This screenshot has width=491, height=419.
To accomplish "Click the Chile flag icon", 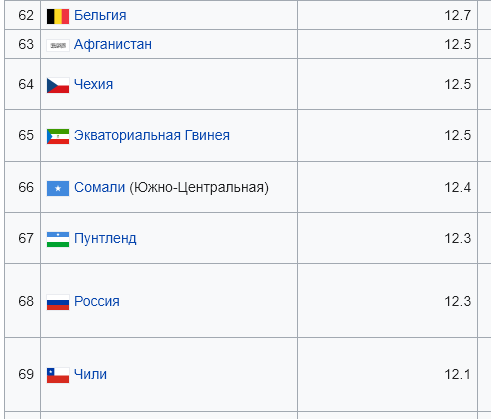I will tap(58, 375).
